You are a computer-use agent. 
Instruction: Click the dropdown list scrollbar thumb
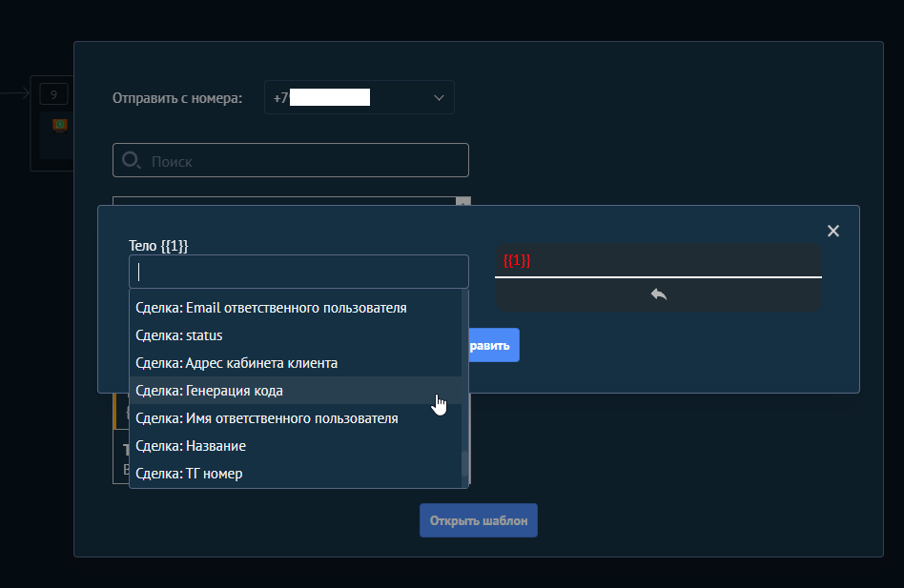tap(464, 463)
